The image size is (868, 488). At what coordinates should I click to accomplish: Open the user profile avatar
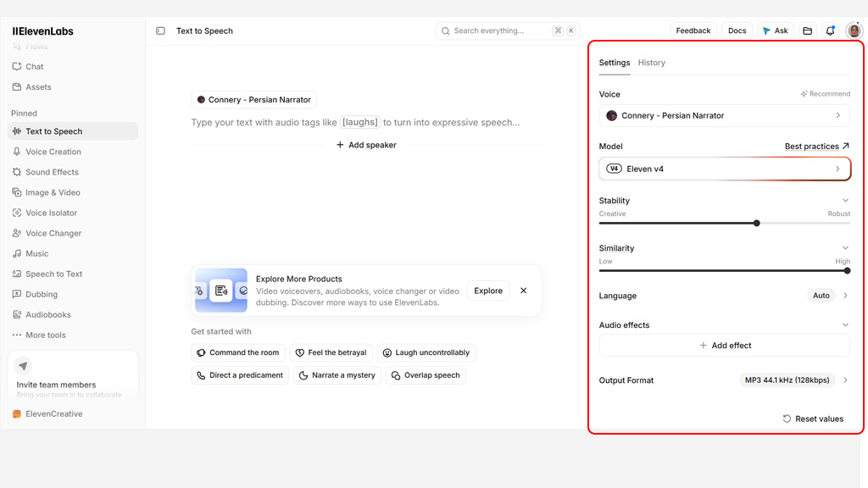[854, 31]
